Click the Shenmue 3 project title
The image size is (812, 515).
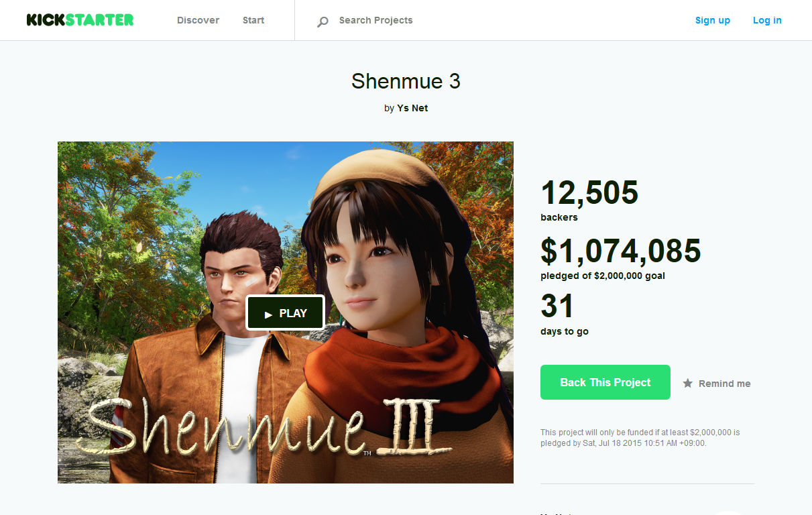(x=406, y=81)
